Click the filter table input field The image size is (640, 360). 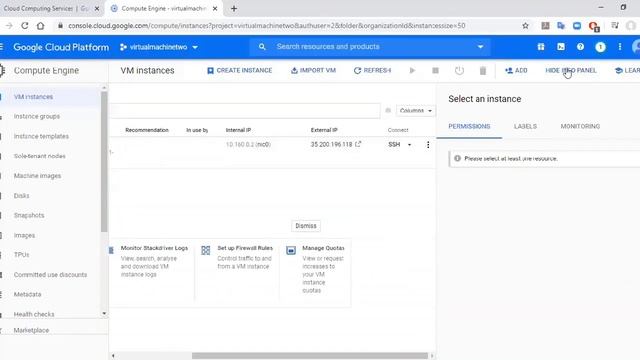245,111
